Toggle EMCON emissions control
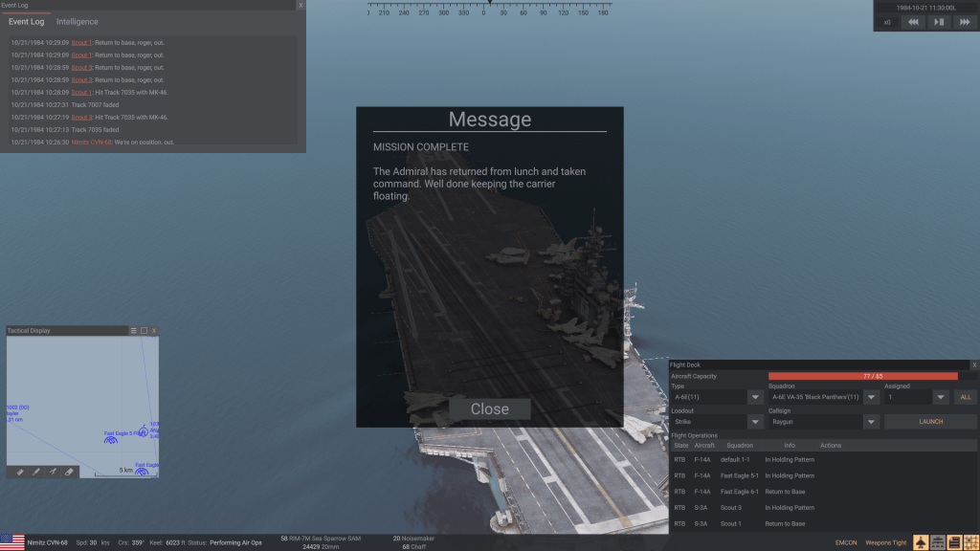Screen dimensions: 980x551 click(x=845, y=542)
